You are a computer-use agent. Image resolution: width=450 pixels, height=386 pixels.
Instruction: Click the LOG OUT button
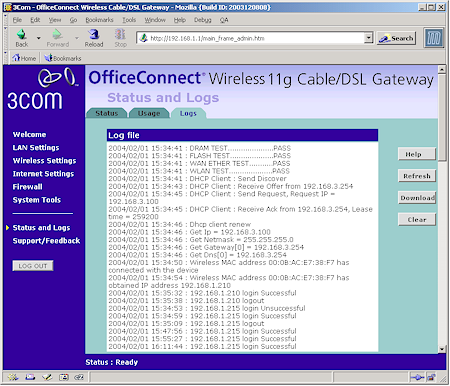point(33,266)
